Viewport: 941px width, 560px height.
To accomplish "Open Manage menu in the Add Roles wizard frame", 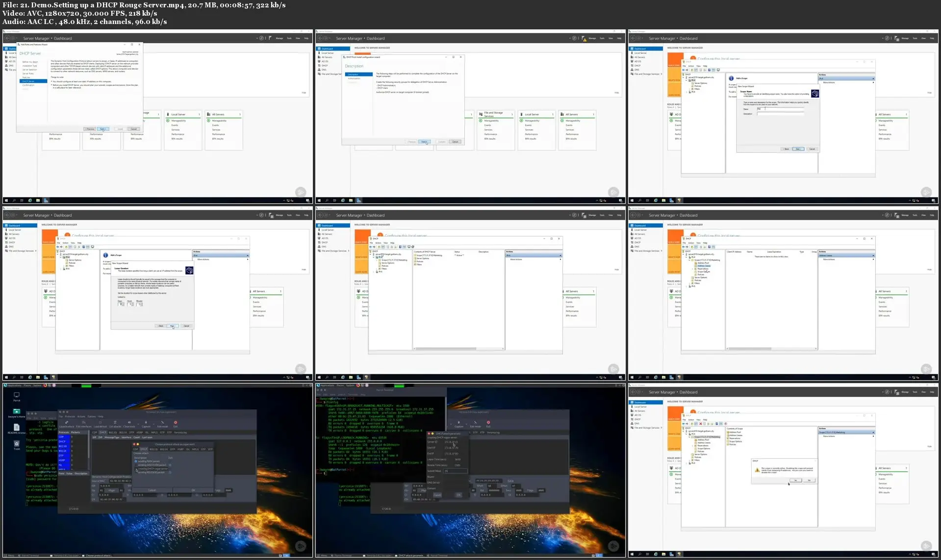I will click(x=280, y=38).
